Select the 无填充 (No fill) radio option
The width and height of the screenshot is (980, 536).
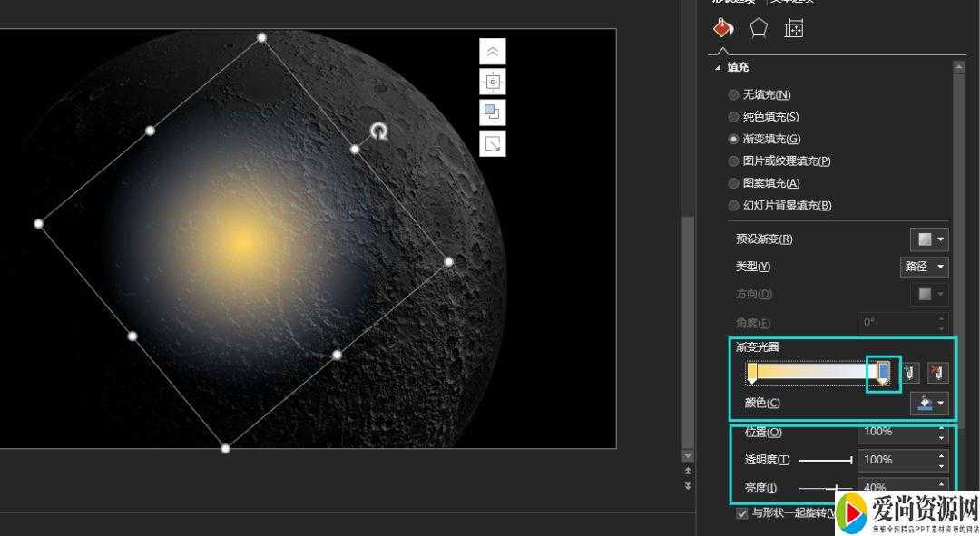734,94
